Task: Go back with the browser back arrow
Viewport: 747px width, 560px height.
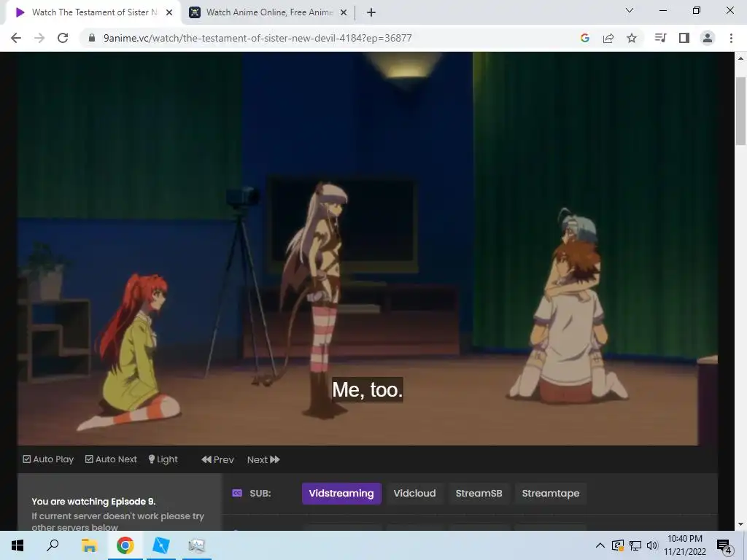Action: point(16,38)
